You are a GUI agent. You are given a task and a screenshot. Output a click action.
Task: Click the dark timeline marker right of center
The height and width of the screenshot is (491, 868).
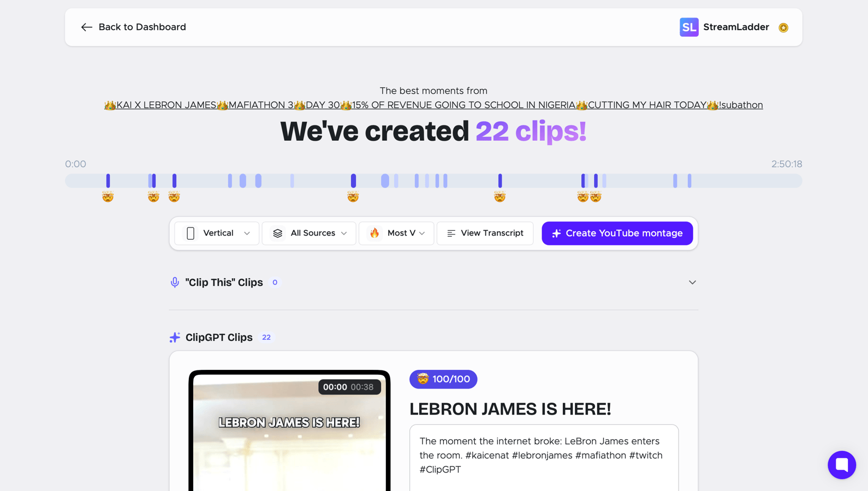pos(500,181)
